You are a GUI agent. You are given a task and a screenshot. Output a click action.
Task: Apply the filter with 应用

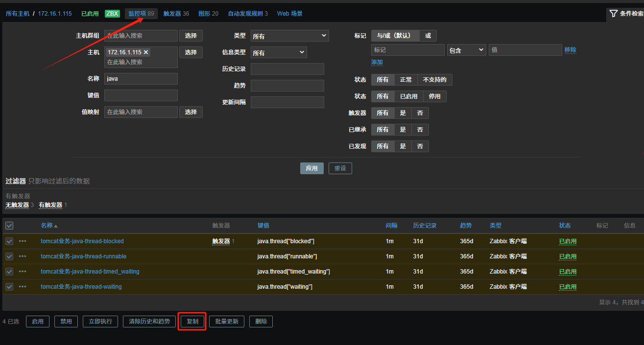coord(312,168)
